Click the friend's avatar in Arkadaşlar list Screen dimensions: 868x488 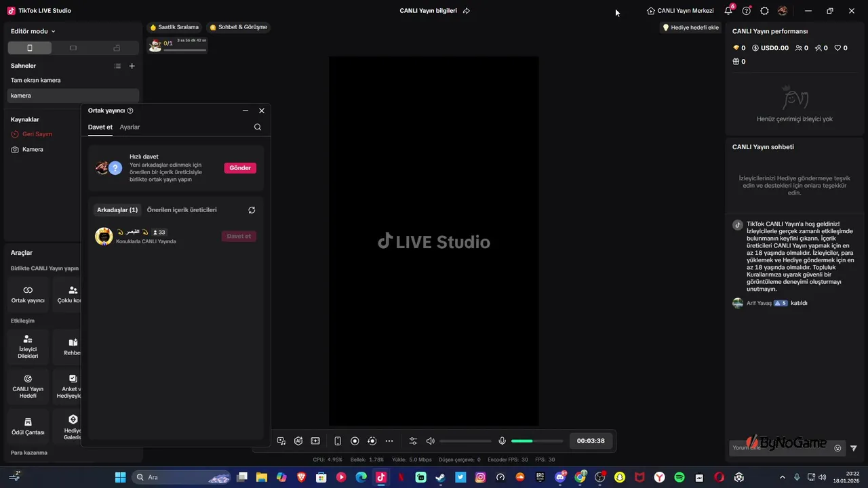(x=104, y=236)
